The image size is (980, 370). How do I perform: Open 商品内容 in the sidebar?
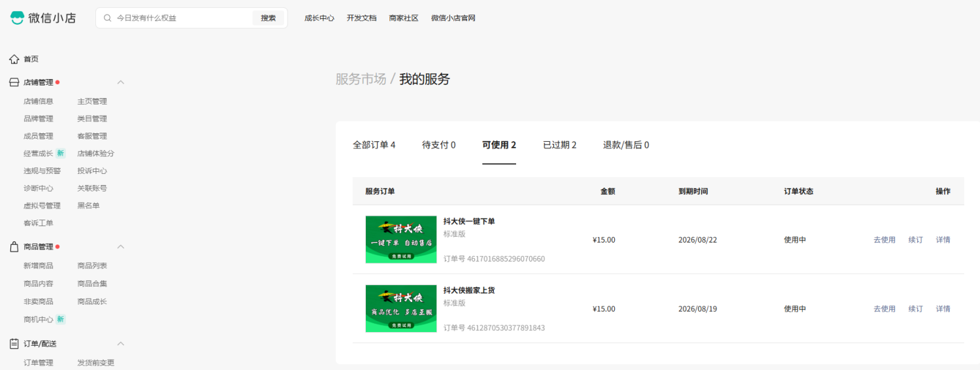click(x=39, y=284)
